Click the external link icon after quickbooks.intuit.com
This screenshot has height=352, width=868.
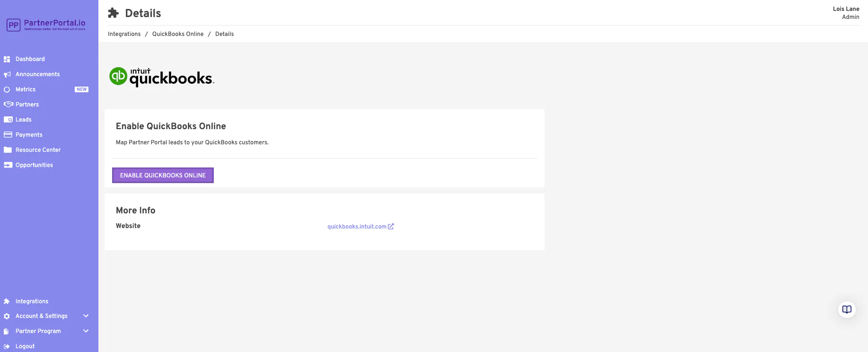tap(391, 227)
